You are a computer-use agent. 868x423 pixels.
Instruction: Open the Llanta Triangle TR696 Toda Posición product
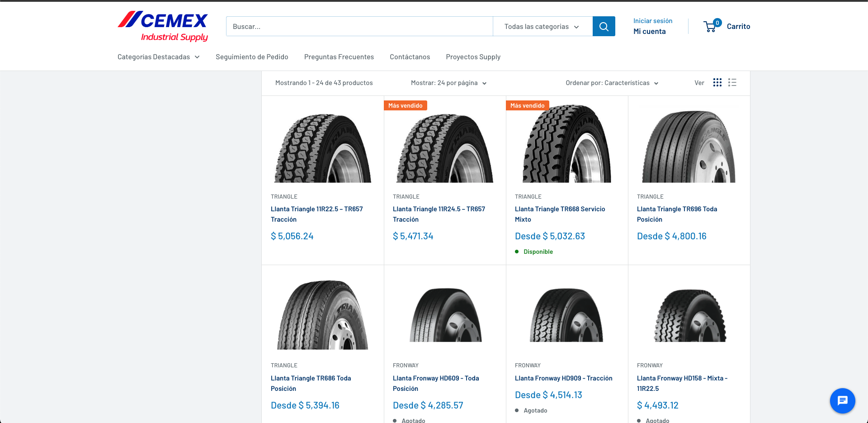pos(677,214)
